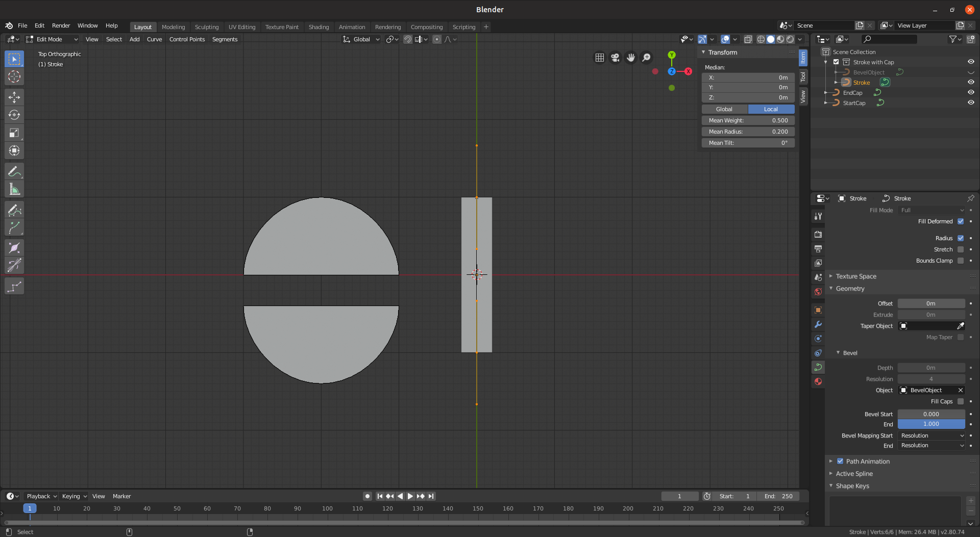Open the World properties tab
This screenshot has width=980, height=537.
[818, 292]
